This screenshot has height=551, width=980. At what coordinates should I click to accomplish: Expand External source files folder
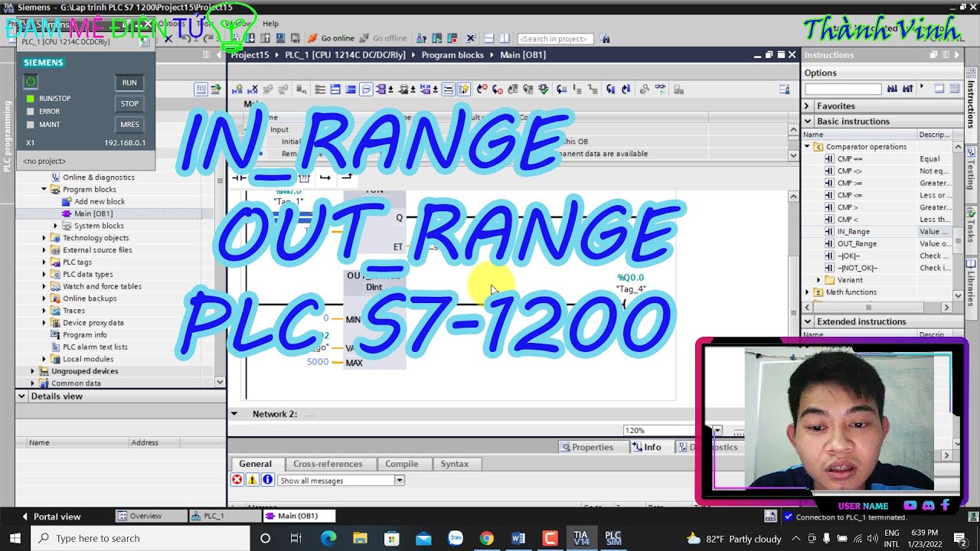pyautogui.click(x=44, y=249)
